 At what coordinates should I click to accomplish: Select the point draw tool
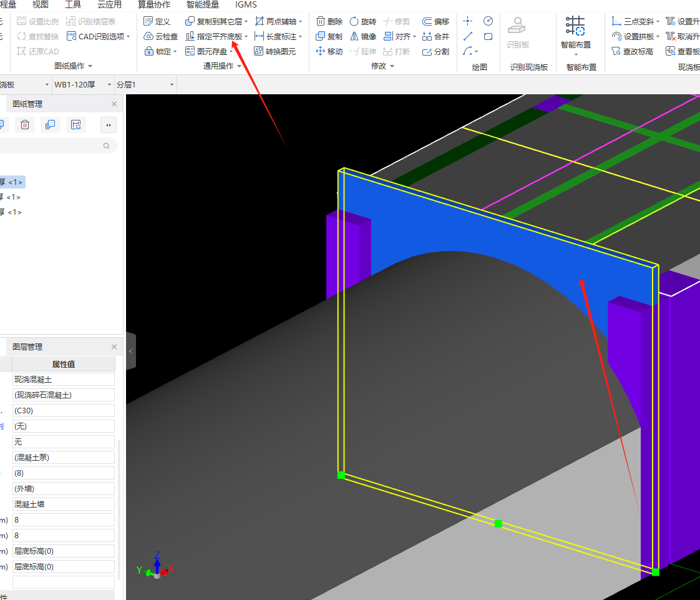pos(468,21)
